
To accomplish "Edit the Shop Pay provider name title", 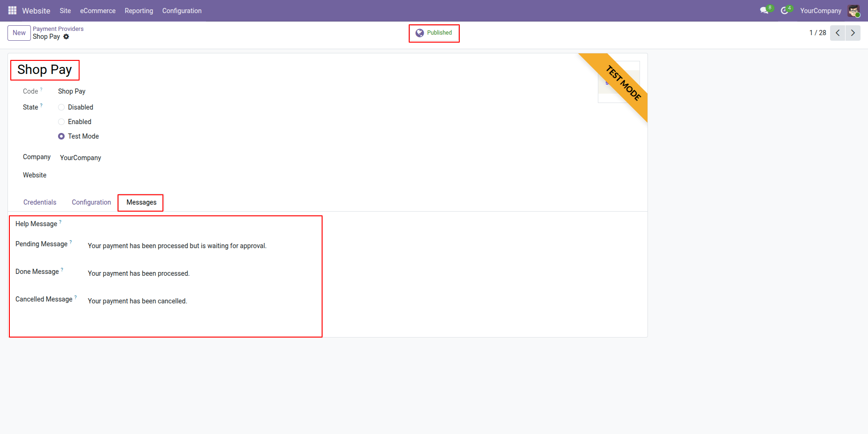I will tap(44, 70).
